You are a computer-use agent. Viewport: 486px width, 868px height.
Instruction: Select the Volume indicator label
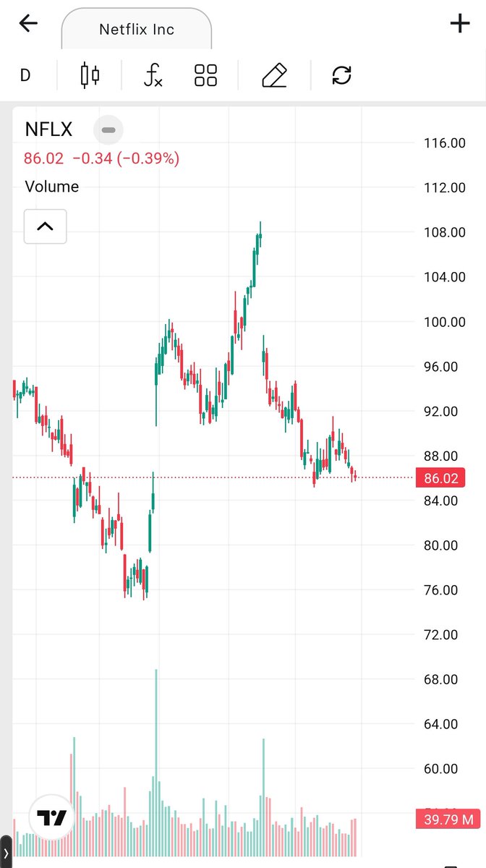(52, 187)
